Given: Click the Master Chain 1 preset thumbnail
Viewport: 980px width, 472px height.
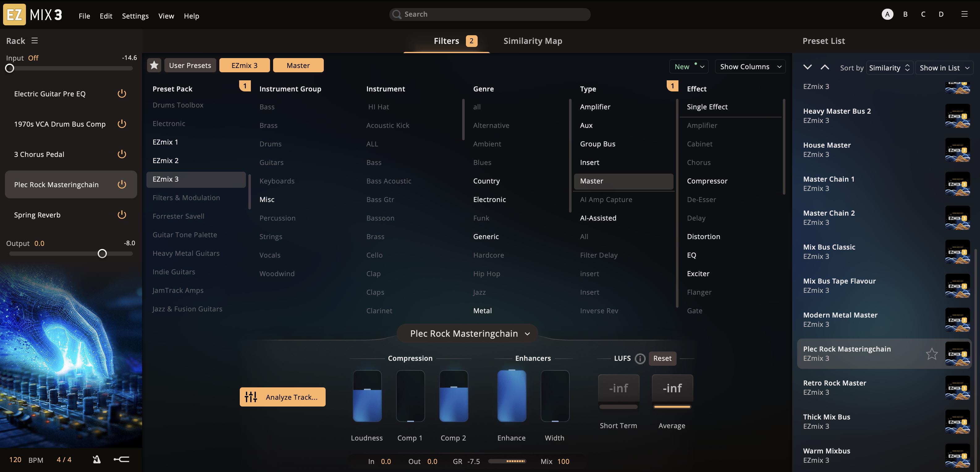Looking at the screenshot, I should coord(957,184).
